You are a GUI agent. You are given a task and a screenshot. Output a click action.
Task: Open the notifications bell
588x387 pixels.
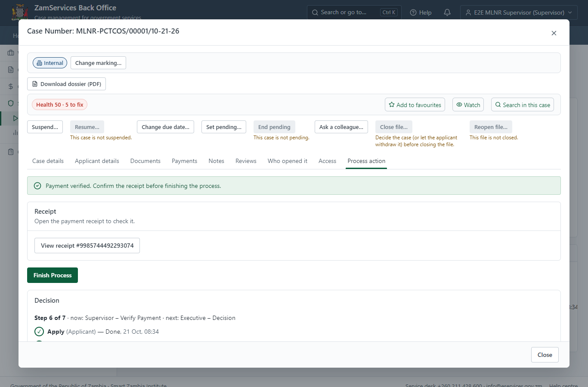click(x=447, y=12)
